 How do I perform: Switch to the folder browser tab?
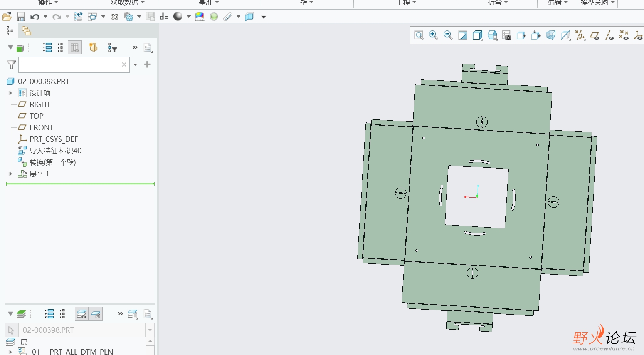(26, 31)
